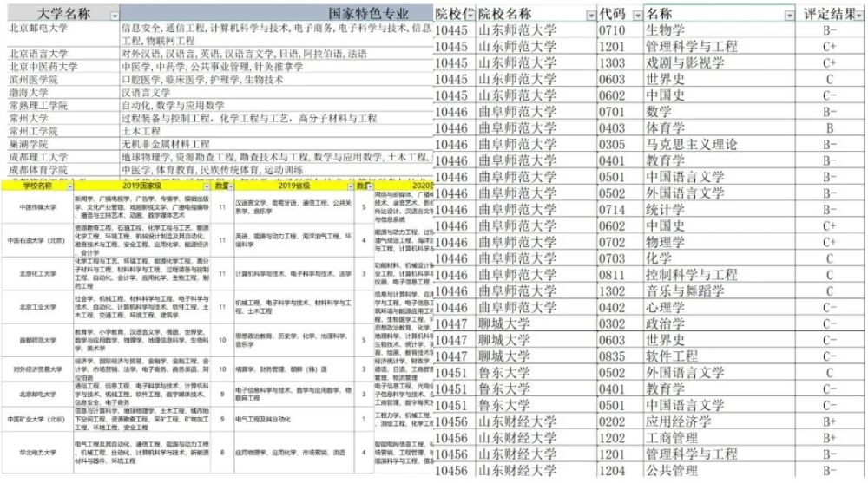Select the 巢湖学院 cell

(x=63, y=143)
